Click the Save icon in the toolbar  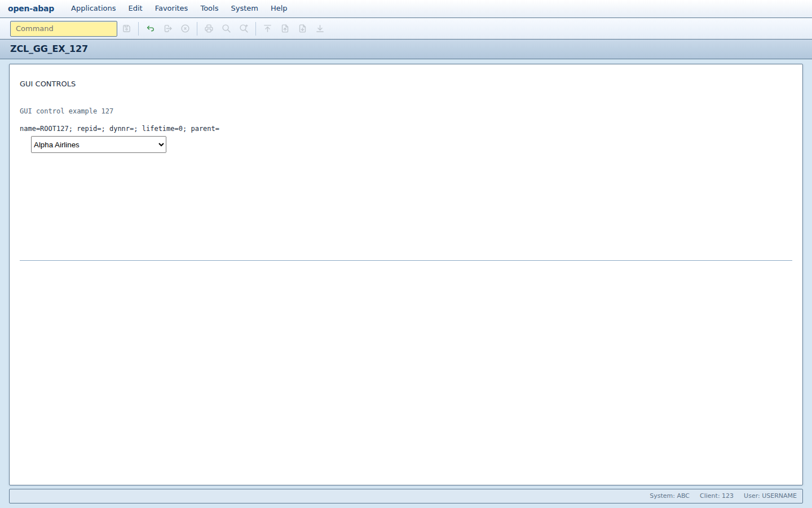127,29
